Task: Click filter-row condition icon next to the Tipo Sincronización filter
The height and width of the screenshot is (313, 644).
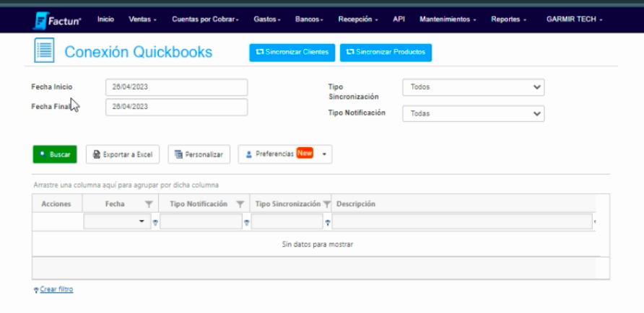Action: [x=328, y=222]
